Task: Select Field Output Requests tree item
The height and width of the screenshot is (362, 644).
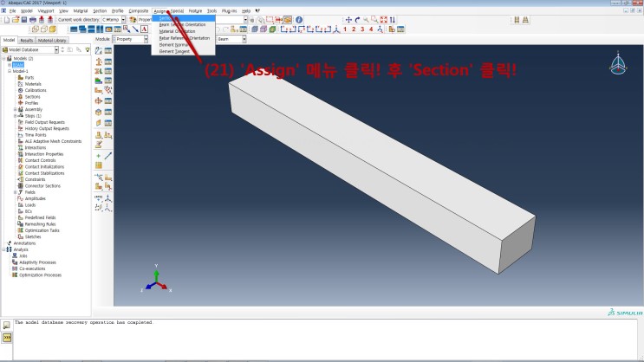Action: 44,122
